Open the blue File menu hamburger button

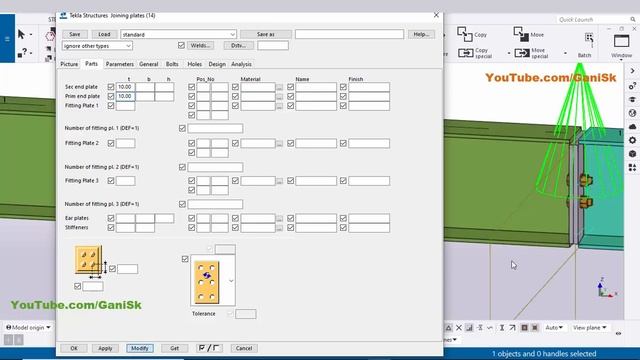pyautogui.click(x=7, y=39)
